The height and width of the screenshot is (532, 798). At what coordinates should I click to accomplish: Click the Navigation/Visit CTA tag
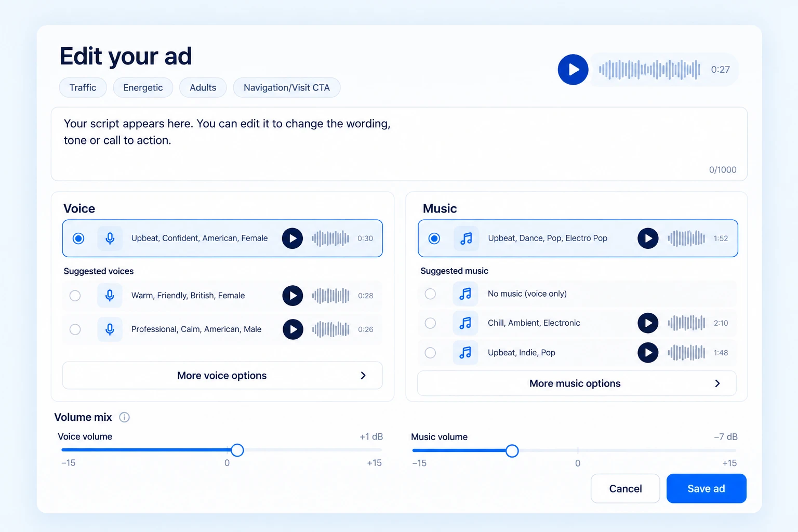pyautogui.click(x=287, y=88)
